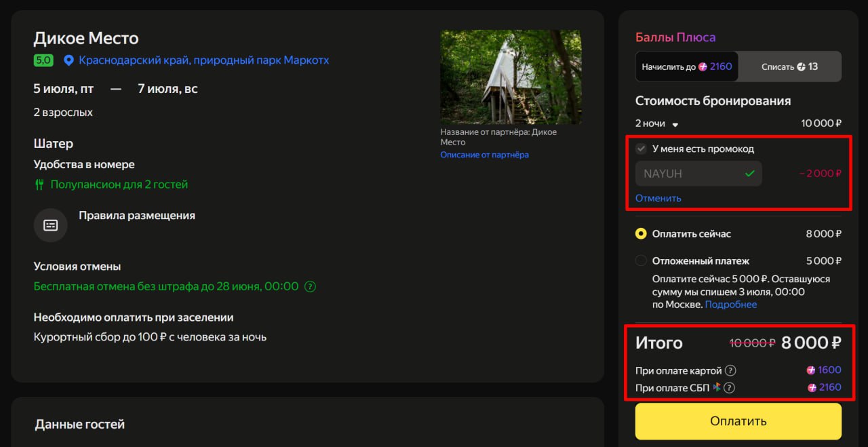The image size is (868, 447).
Task: Click help icon beside SBP payment
Action: coord(730,388)
